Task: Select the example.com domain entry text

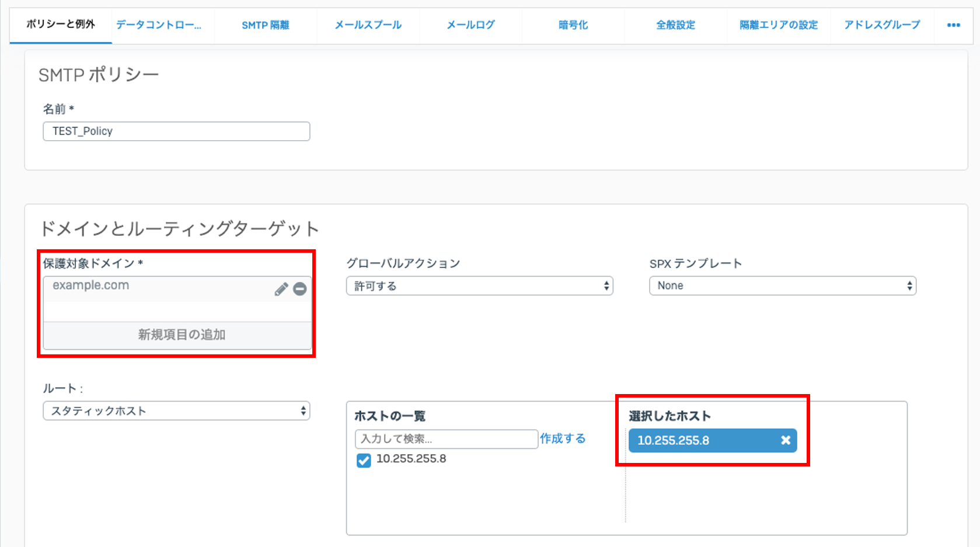Action: [x=91, y=285]
